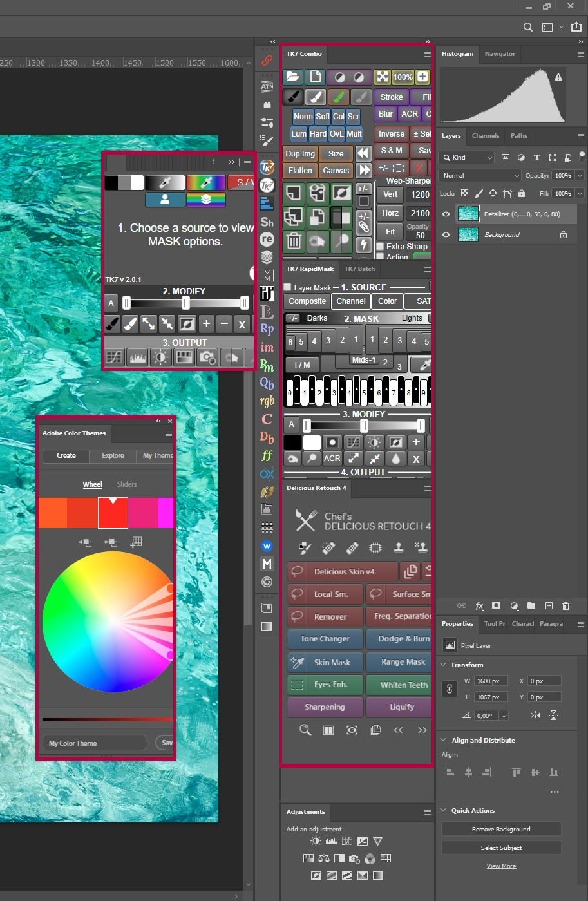Viewport: 588px width, 901px height.
Task: Open the TK7 panel icon in the plugin strip
Action: coord(267,167)
